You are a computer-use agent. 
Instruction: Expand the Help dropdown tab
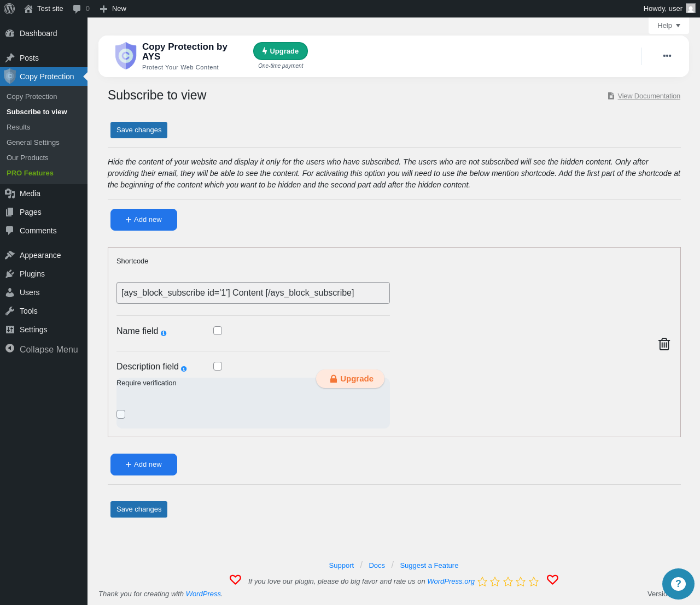pos(669,26)
